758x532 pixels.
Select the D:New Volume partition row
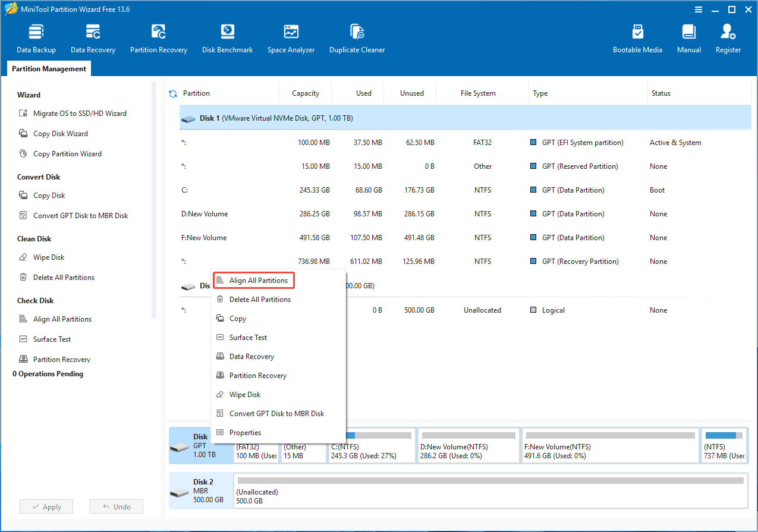coord(466,214)
